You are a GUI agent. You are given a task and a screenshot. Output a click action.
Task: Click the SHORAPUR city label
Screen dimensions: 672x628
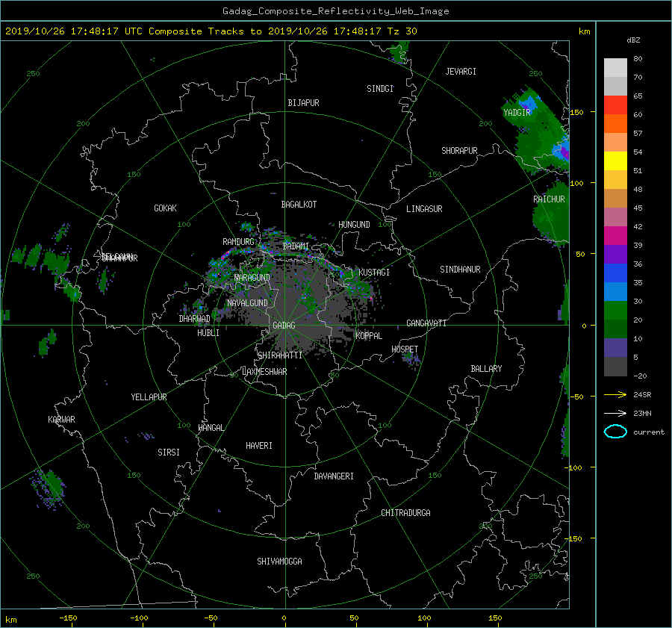tap(459, 150)
